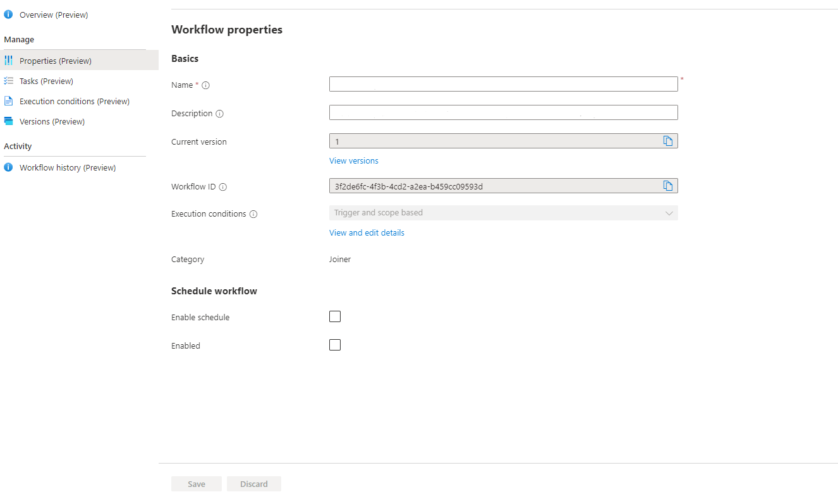Click the Tasks checklist icon
Viewport: 838px width, 504px height.
8,81
